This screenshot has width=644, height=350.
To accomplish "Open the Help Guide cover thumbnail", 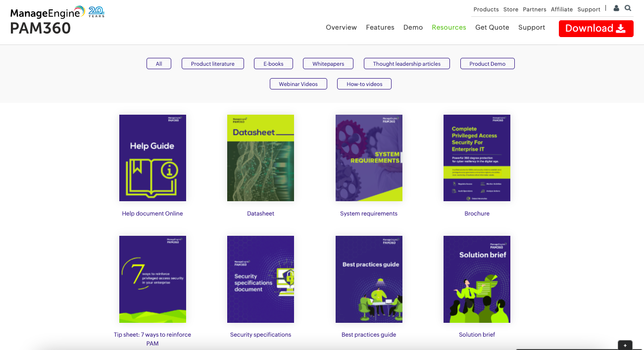I will click(152, 158).
